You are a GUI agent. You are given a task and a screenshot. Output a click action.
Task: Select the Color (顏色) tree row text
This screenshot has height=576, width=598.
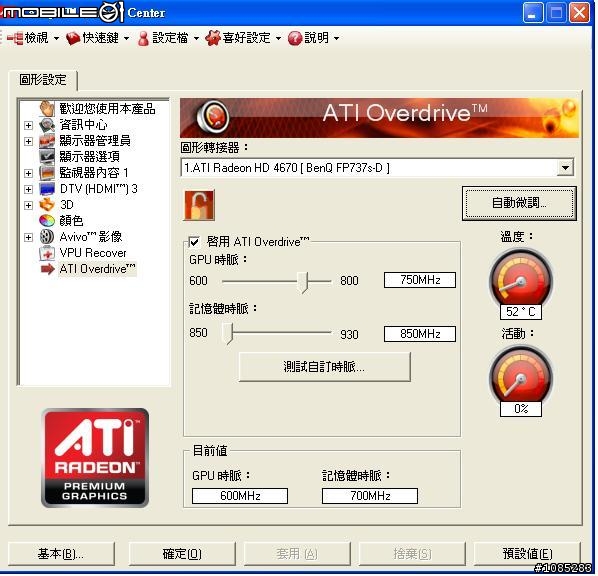point(71,220)
